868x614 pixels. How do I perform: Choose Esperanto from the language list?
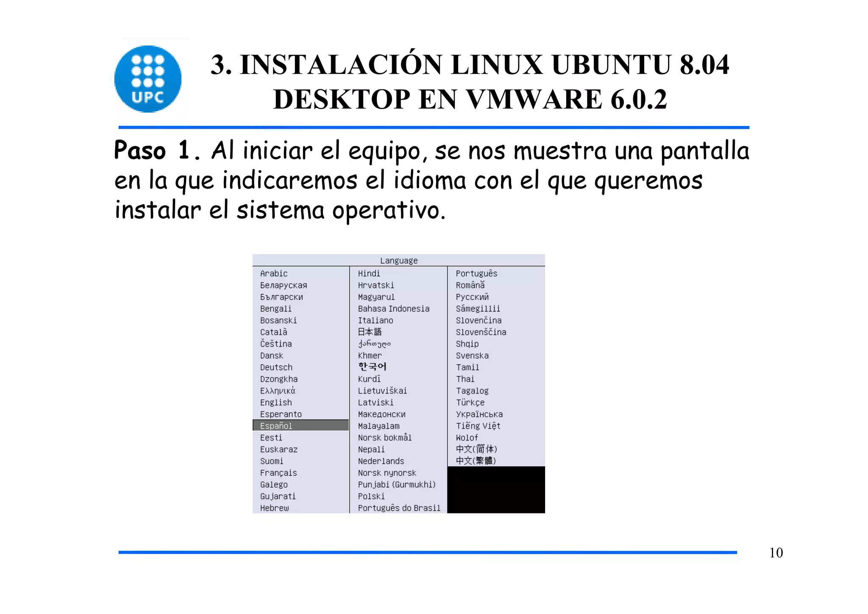[281, 414]
